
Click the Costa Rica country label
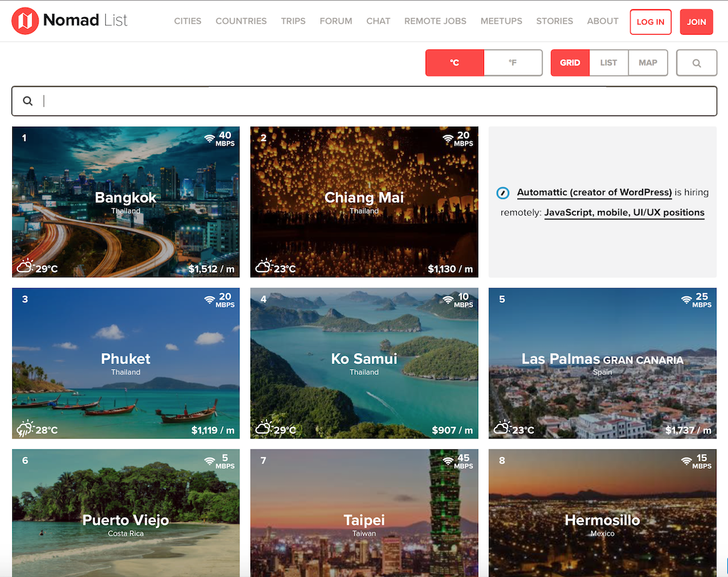tap(126, 533)
